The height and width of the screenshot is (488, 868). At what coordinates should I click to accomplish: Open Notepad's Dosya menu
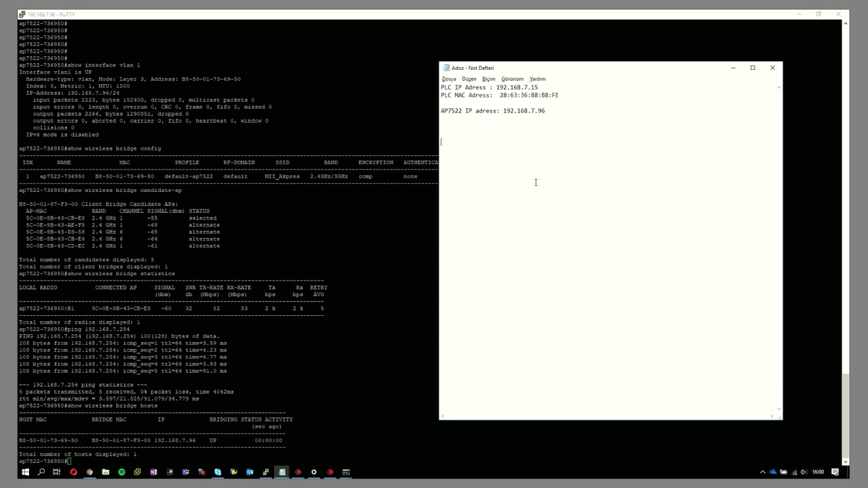[449, 79]
